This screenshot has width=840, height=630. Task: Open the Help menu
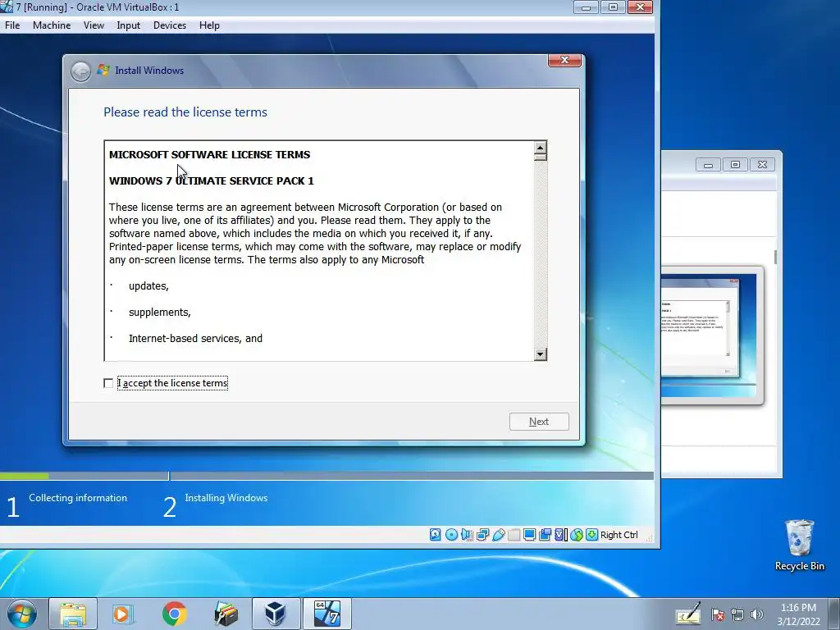coord(209,25)
